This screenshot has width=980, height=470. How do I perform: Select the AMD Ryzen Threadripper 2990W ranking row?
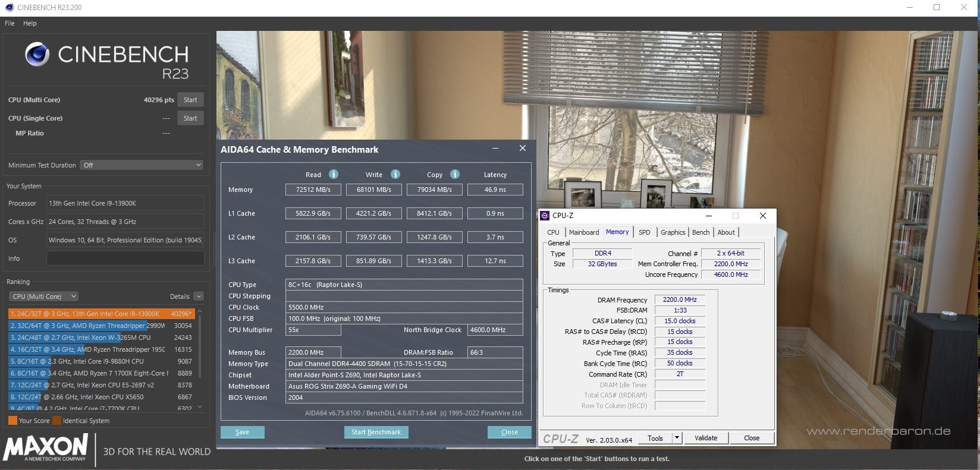click(x=101, y=326)
